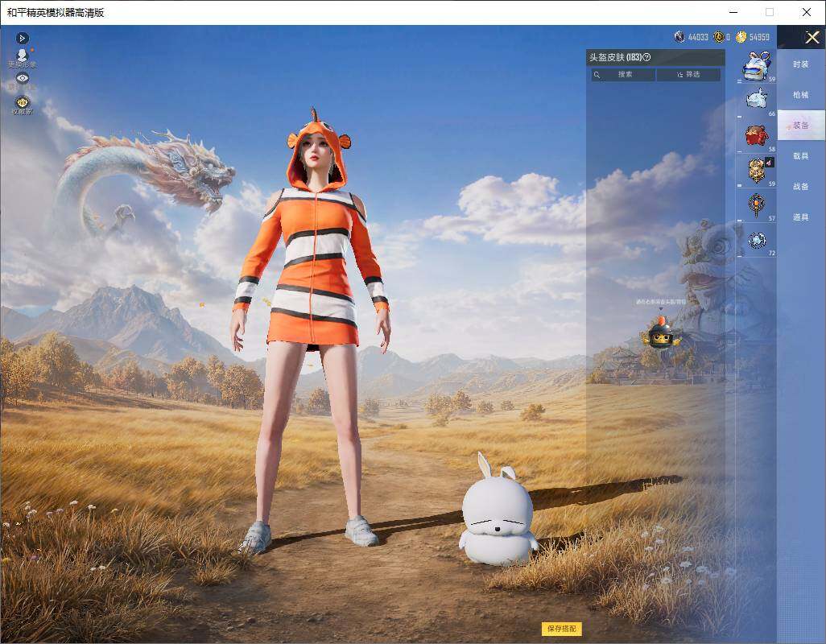Click the gold coin icon showing 54959
This screenshot has height=644, width=826.
click(741, 37)
